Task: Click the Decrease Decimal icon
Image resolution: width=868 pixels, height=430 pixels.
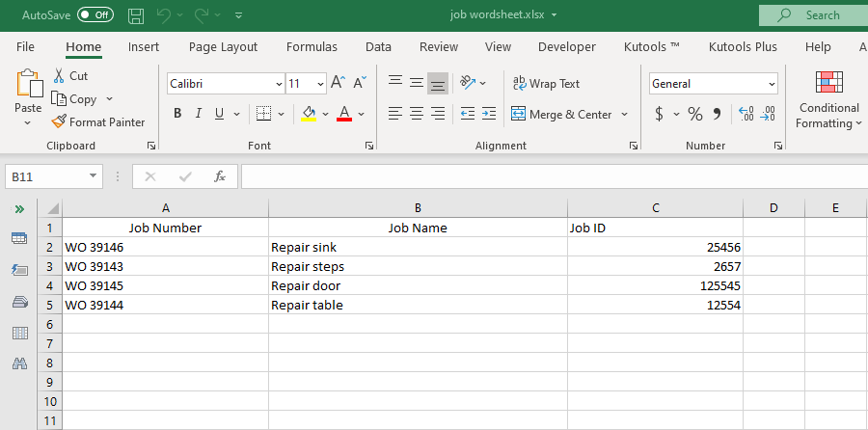Action: click(x=768, y=114)
